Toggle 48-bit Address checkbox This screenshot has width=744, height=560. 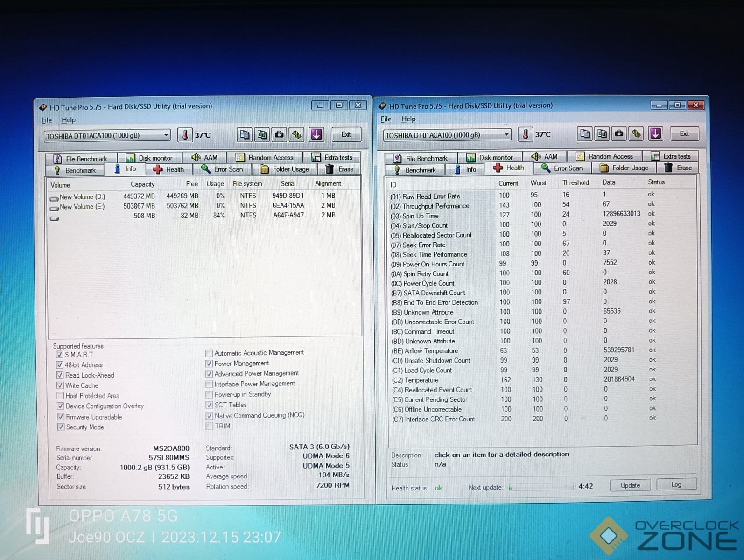coord(60,365)
